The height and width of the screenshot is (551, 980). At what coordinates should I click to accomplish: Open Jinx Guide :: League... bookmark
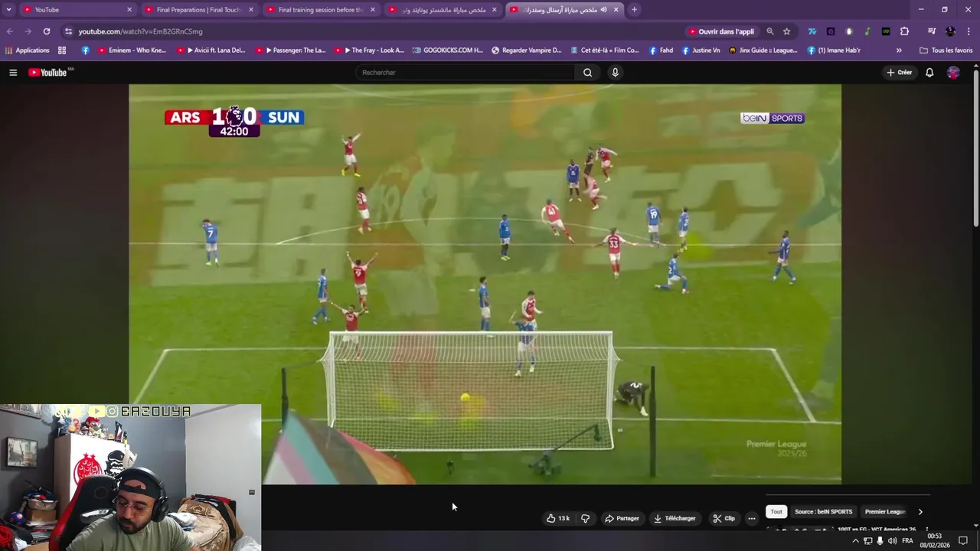click(763, 51)
